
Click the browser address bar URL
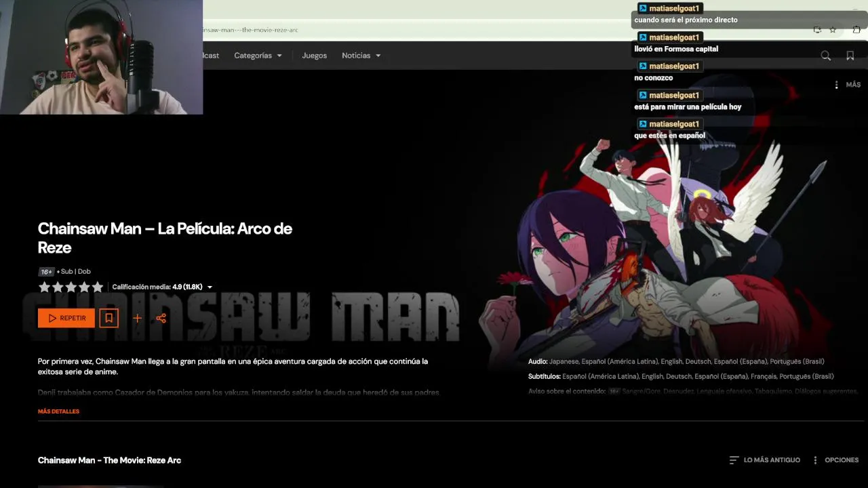[251, 30]
